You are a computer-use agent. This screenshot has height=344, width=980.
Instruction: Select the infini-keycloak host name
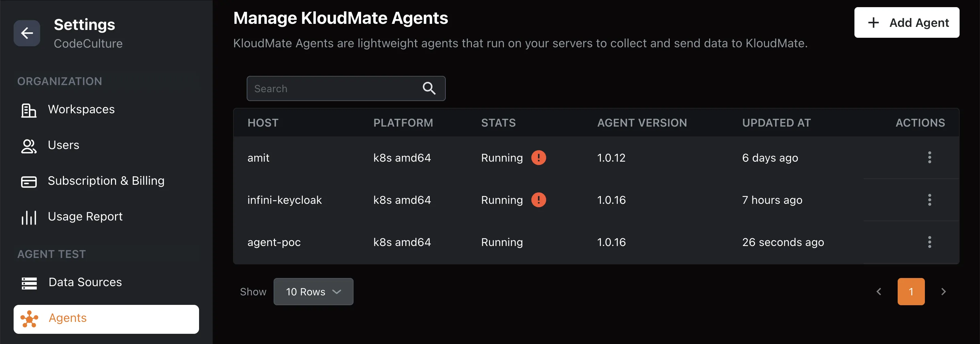point(284,200)
